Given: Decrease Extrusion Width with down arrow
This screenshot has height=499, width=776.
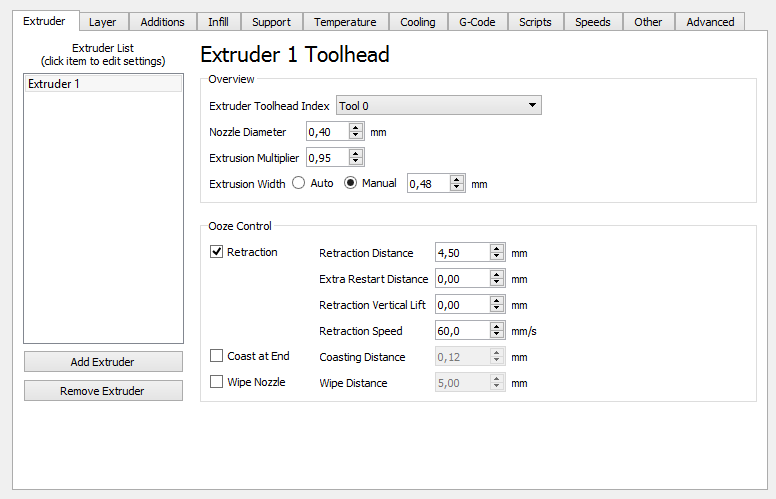Looking at the screenshot, I should pyautogui.click(x=457, y=188).
